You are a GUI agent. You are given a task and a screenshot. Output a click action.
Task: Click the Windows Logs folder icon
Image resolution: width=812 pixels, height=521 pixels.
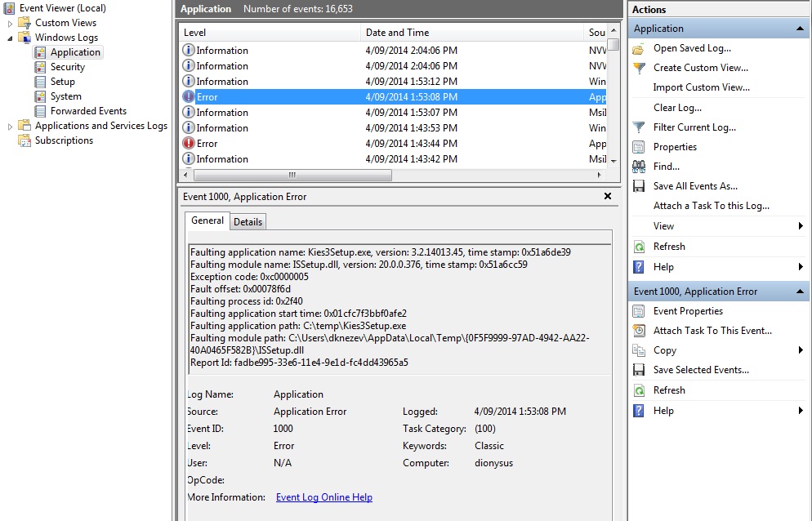tap(25, 38)
